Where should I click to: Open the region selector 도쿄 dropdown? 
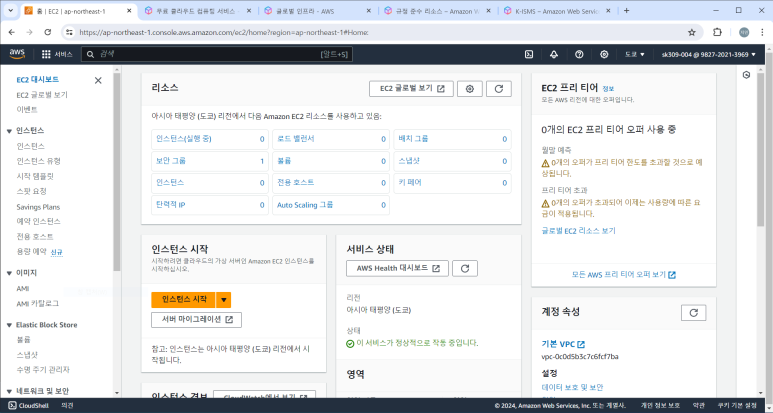(634, 54)
